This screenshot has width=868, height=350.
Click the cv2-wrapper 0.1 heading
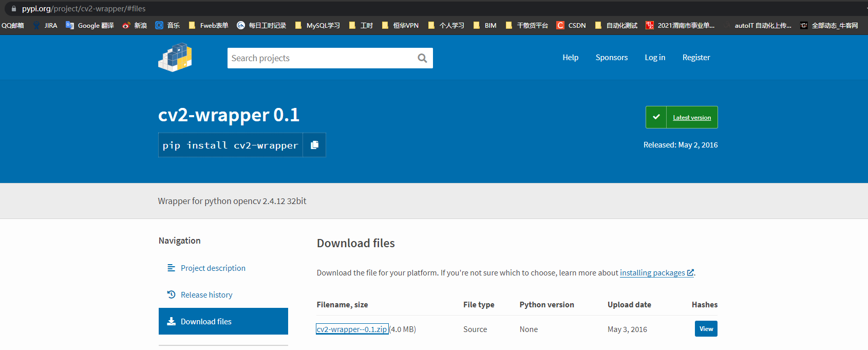pyautogui.click(x=229, y=115)
